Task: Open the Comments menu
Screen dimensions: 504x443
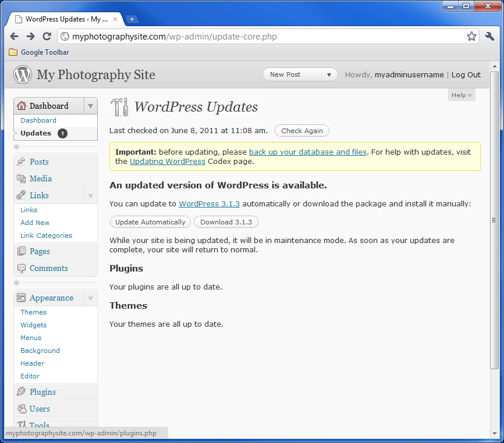Action: (x=49, y=269)
